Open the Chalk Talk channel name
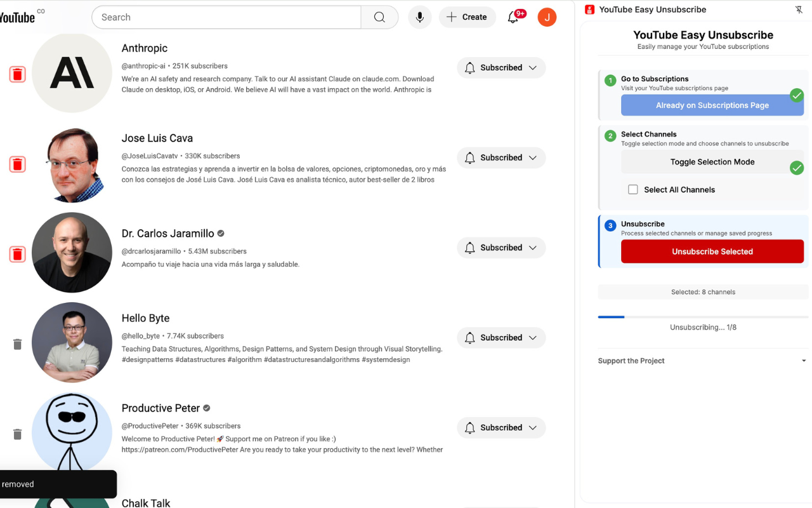 pos(146,503)
